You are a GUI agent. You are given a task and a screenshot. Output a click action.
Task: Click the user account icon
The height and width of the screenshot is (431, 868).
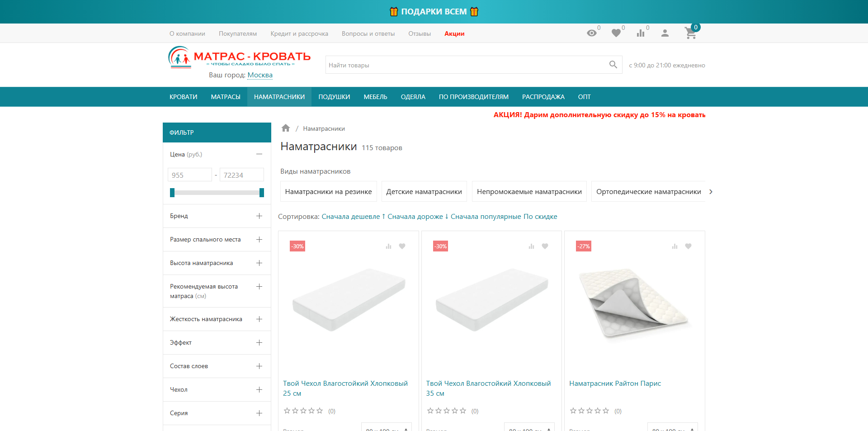[665, 33]
